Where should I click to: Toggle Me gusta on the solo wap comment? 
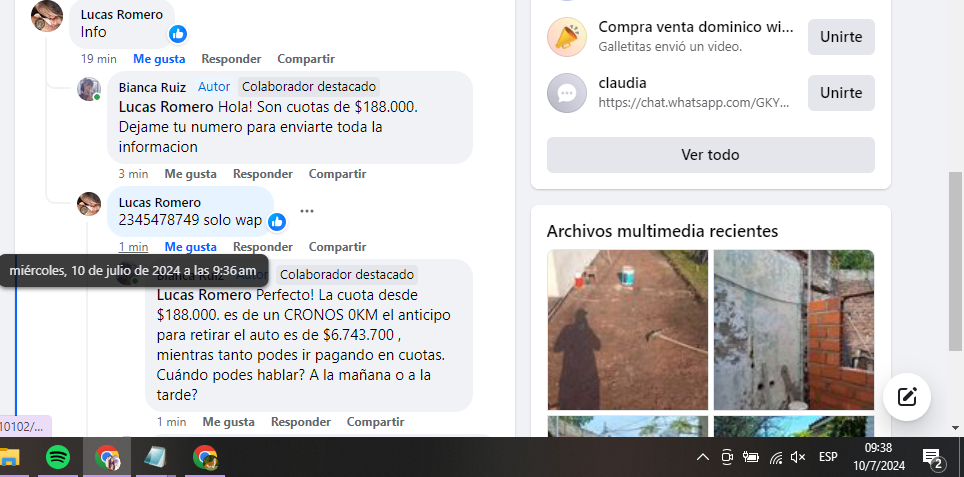pyautogui.click(x=191, y=246)
